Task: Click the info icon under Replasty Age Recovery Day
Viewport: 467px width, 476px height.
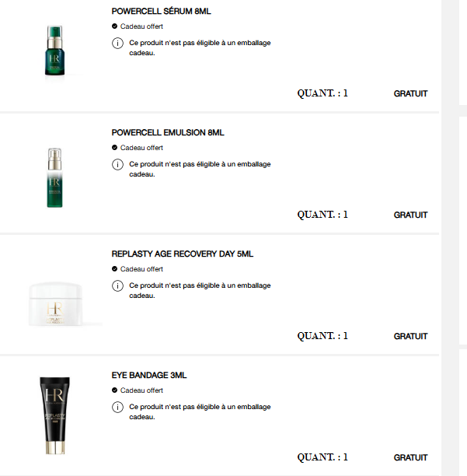Action: coord(118,285)
